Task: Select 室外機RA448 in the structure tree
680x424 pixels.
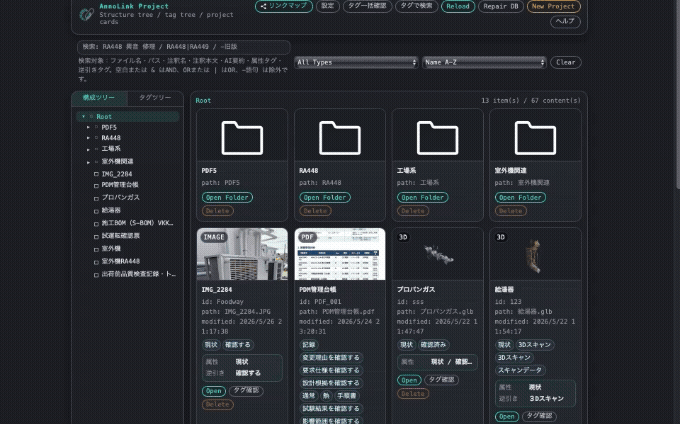Action: tap(121, 261)
